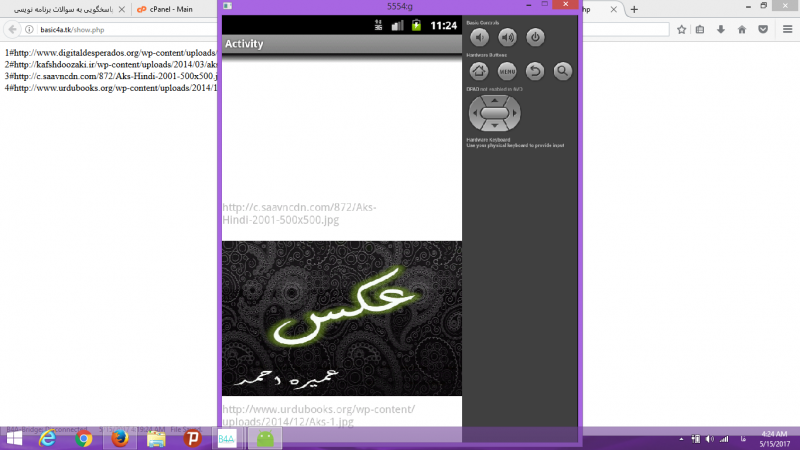The width and height of the screenshot is (800, 450).
Task: Close the partially hidden 'hp' tab
Action: click(x=614, y=9)
